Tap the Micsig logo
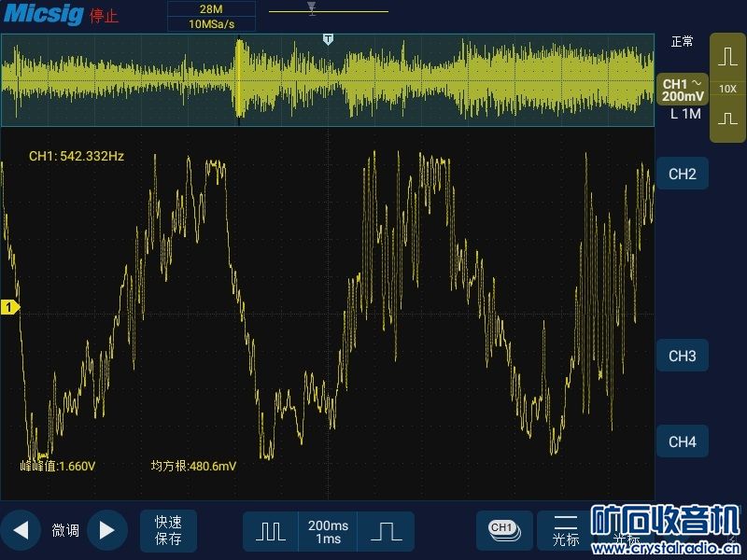 (44, 13)
